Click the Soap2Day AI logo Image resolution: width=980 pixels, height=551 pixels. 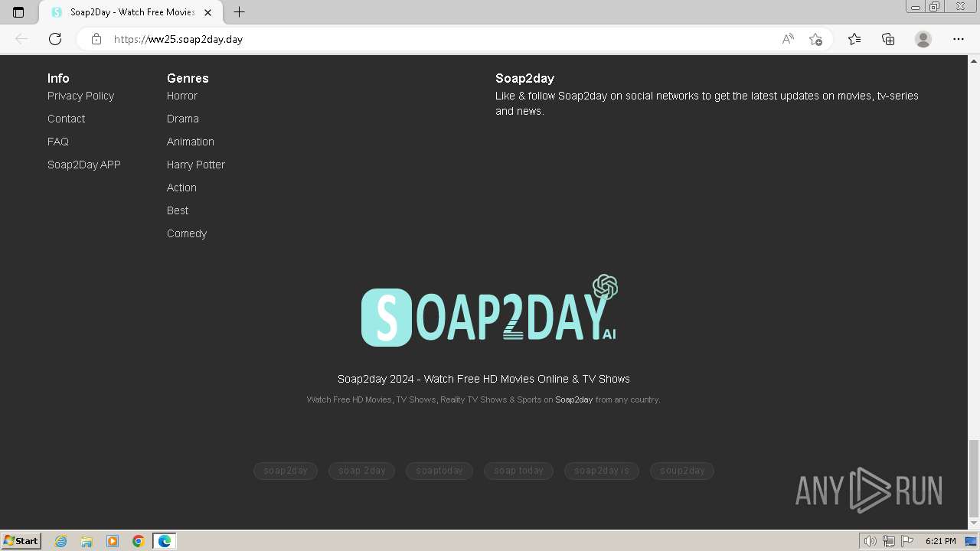[490, 311]
